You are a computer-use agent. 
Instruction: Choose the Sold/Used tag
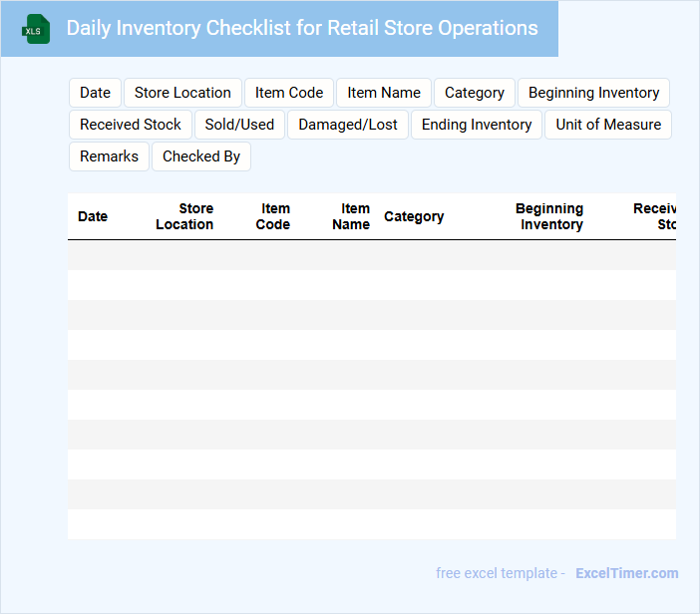click(x=239, y=125)
